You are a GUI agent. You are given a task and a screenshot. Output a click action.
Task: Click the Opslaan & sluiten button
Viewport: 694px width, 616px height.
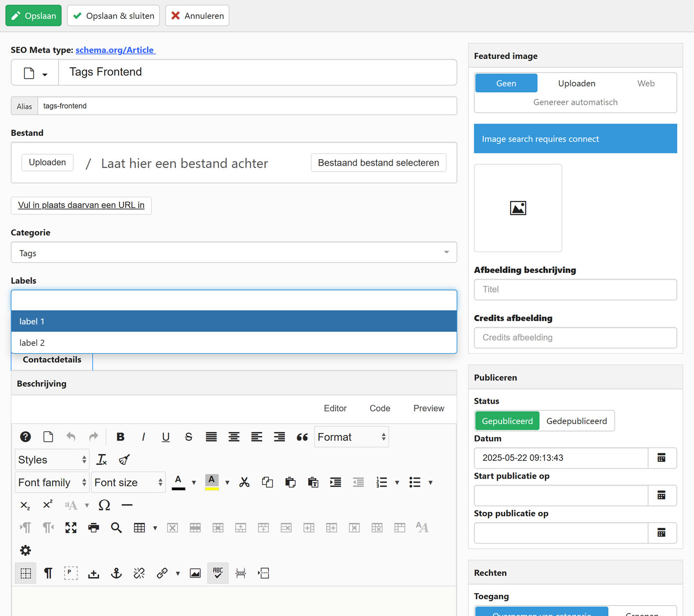coord(114,16)
